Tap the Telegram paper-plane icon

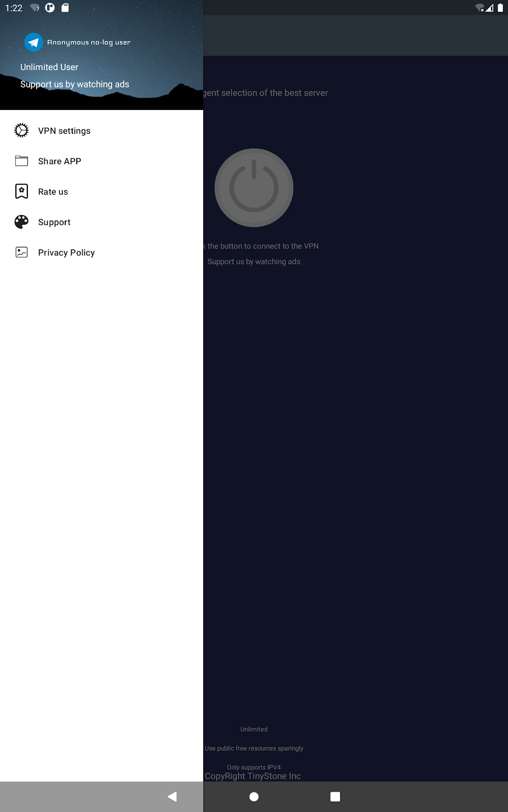(x=33, y=42)
